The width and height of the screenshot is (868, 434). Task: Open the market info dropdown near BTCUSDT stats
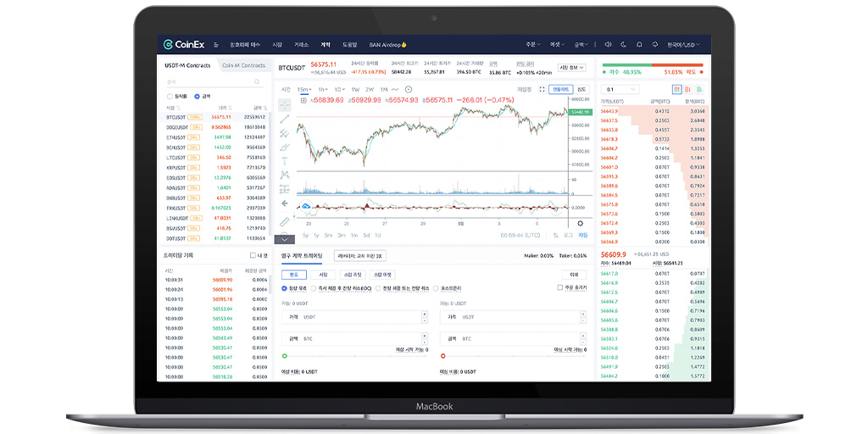571,68
